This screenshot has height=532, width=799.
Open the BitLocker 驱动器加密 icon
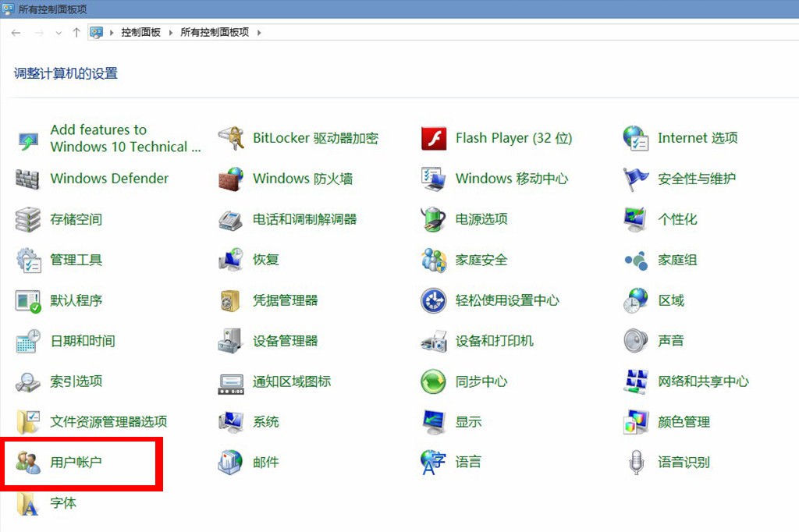231,139
